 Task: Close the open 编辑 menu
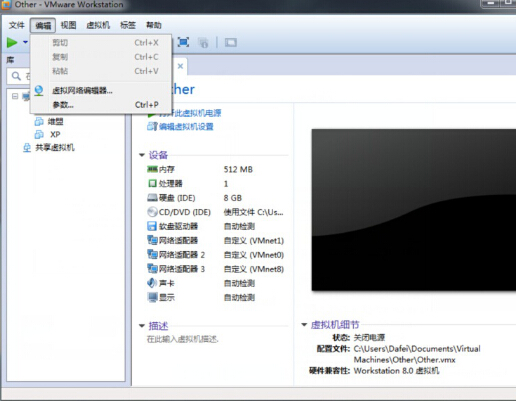point(43,25)
